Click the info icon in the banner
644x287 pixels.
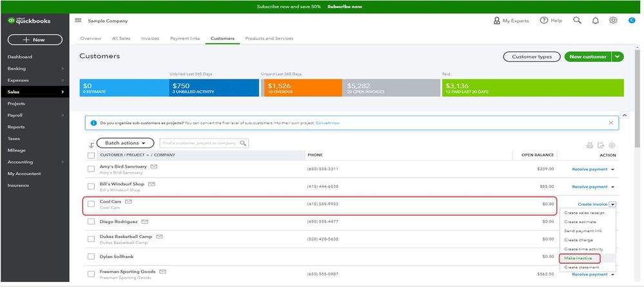(93, 123)
